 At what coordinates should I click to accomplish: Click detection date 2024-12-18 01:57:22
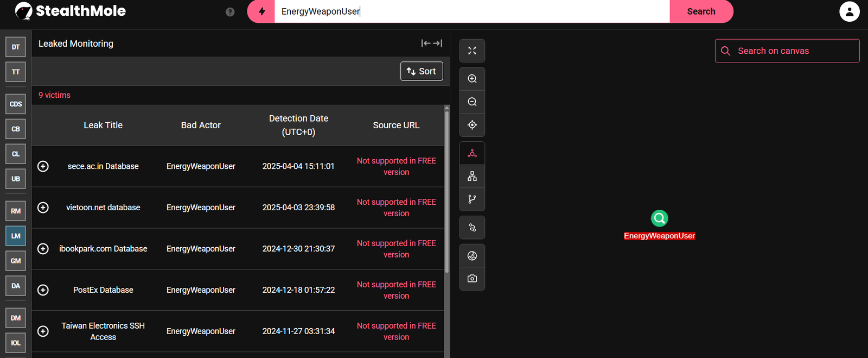298,290
